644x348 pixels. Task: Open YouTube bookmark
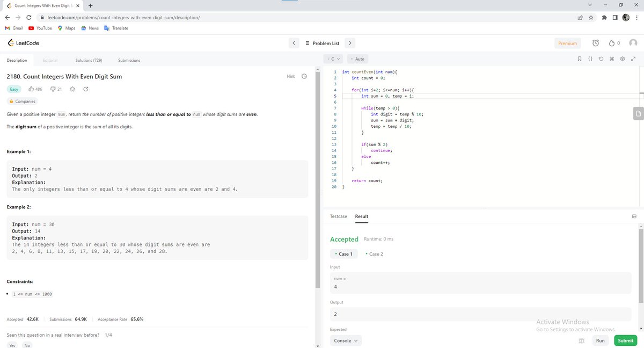(x=41, y=28)
